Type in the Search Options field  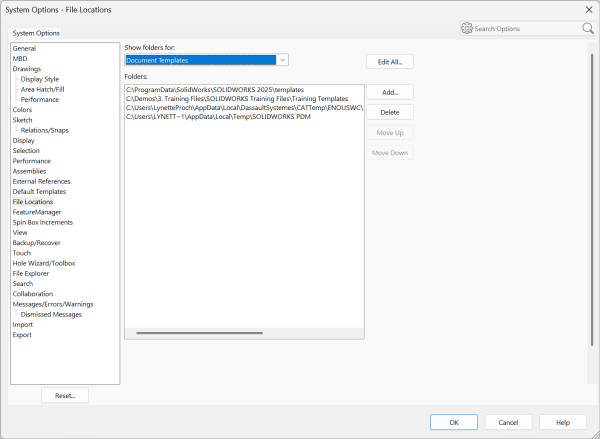coord(525,29)
